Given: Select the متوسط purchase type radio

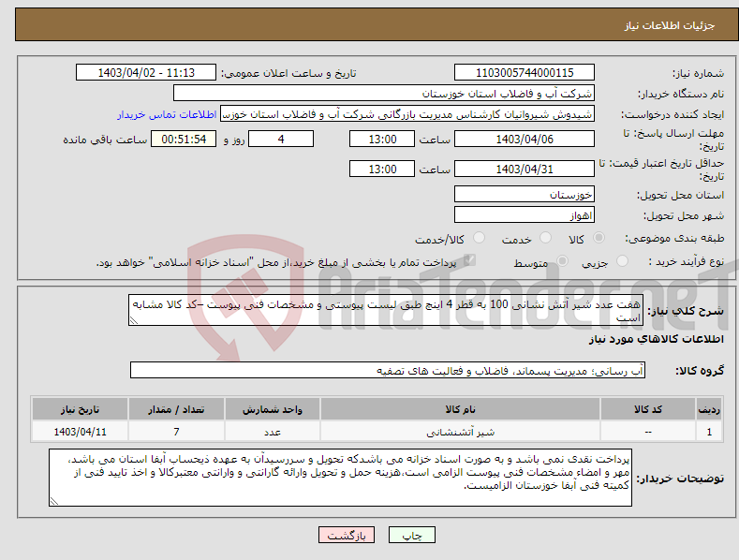Looking at the screenshot, I should coord(562,260).
